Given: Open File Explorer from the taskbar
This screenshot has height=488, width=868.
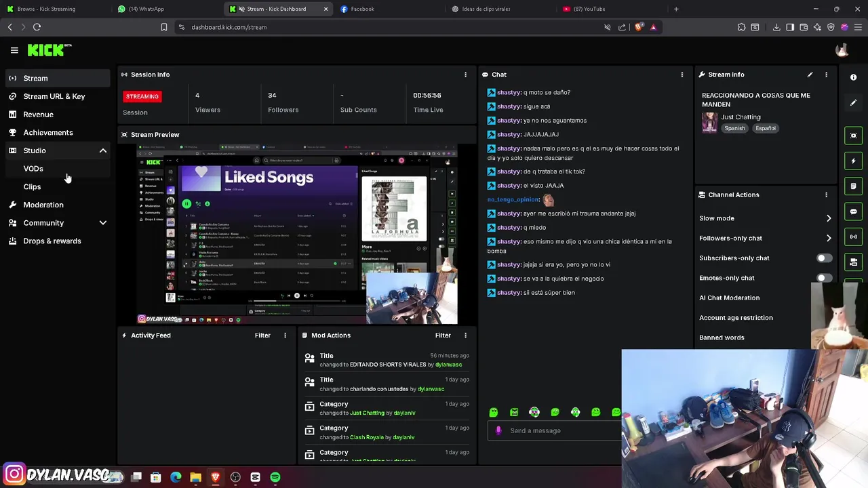Looking at the screenshot, I should coord(195,477).
